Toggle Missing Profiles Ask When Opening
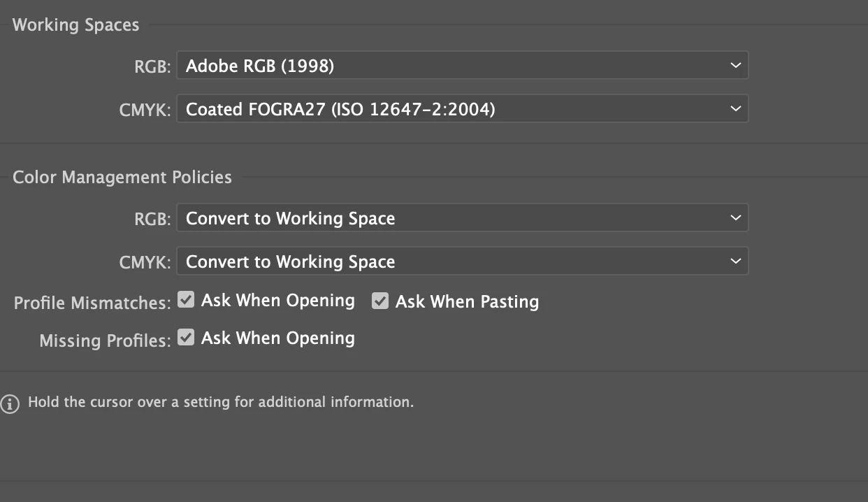Viewport: 868px width, 502px height. click(186, 338)
